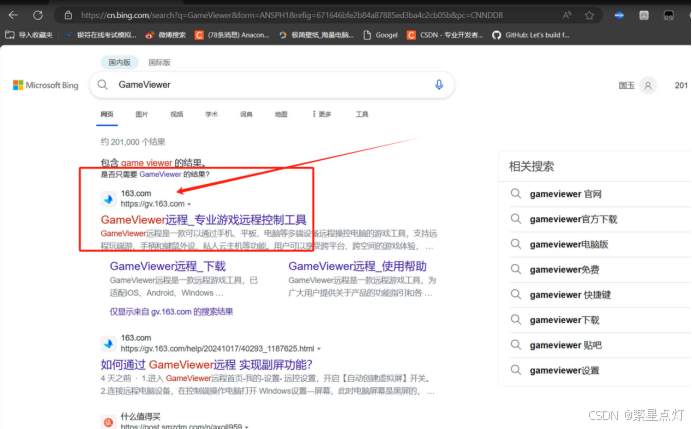Expand dropdown arrow beside https://gv.163.com

click(x=189, y=204)
